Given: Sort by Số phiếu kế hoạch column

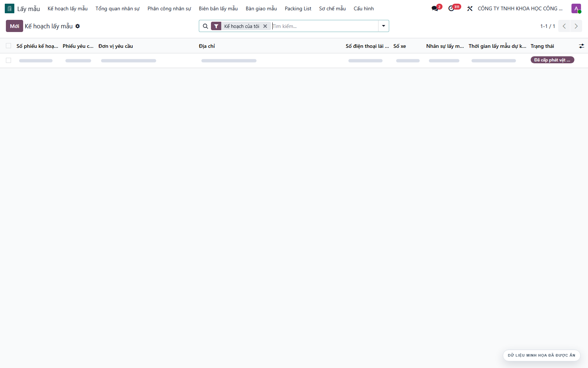Looking at the screenshot, I should pos(37,46).
